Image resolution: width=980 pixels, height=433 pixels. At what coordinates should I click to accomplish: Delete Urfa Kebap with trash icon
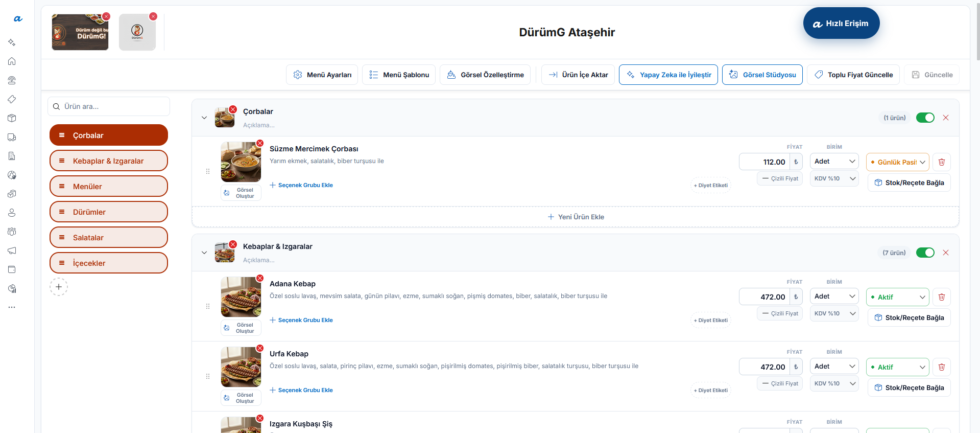pyautogui.click(x=942, y=367)
